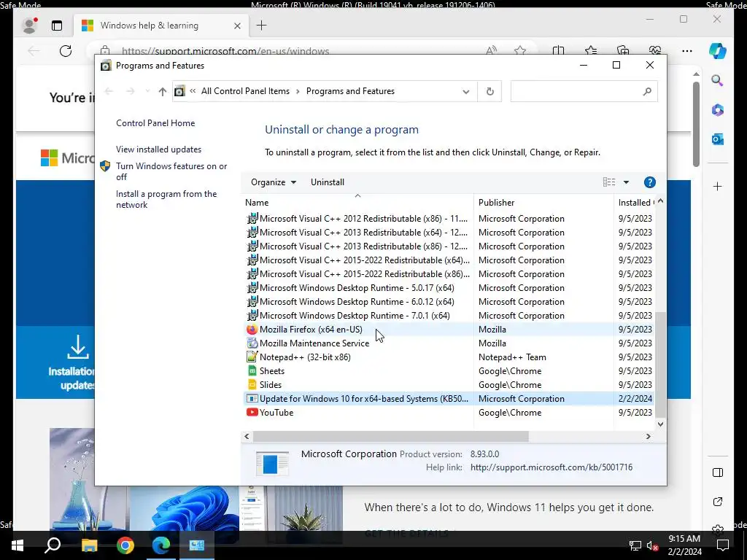Select Microsoft Visual C++ 2015-2022 Redistributable (x86) row
This screenshot has height=560, width=747.
(x=449, y=274)
